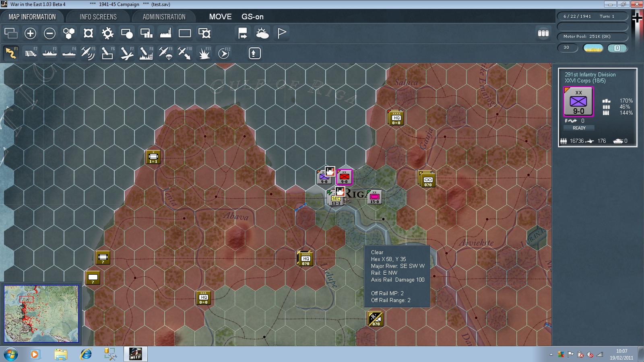This screenshot has height=362, width=644.
Task: Click the XXVI Corps (18/5) link
Action: (x=585, y=80)
